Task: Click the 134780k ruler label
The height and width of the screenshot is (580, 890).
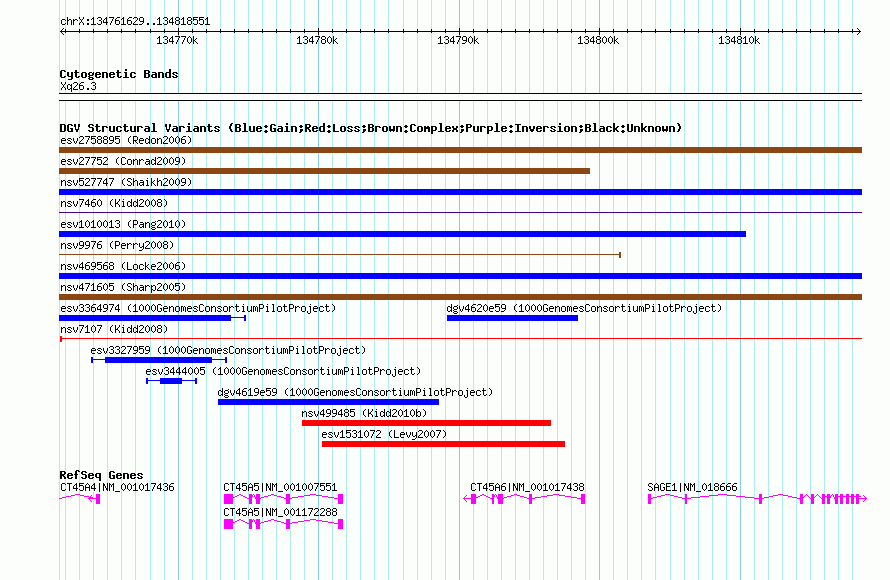Action: click(317, 40)
